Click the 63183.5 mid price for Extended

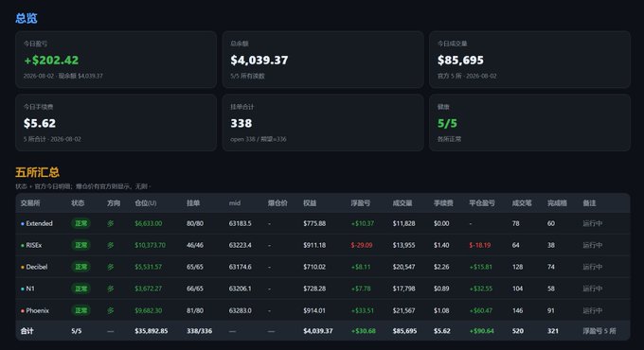click(240, 223)
